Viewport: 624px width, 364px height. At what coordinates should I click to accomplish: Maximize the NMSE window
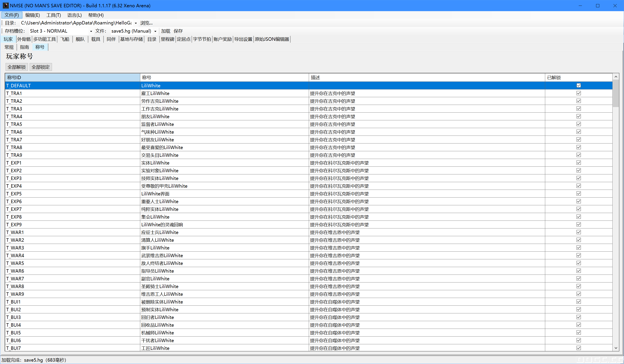pyautogui.click(x=598, y=5)
